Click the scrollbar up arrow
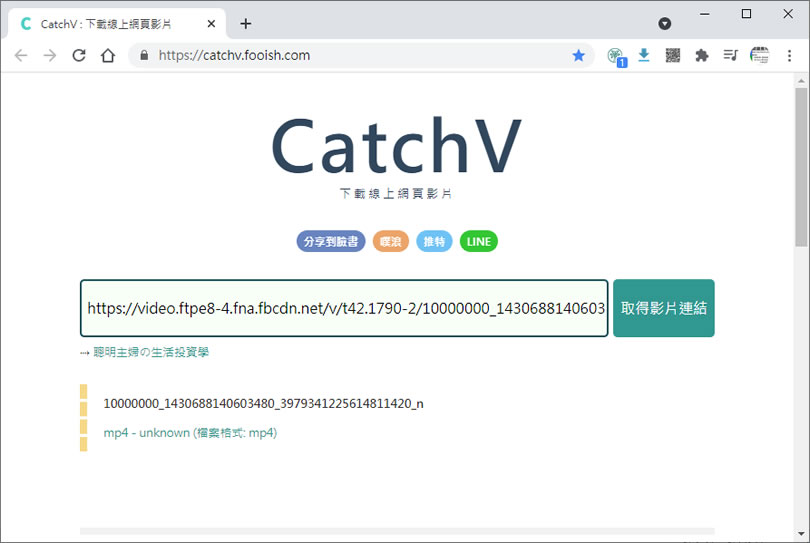Image resolution: width=810 pixels, height=543 pixels. 801,81
